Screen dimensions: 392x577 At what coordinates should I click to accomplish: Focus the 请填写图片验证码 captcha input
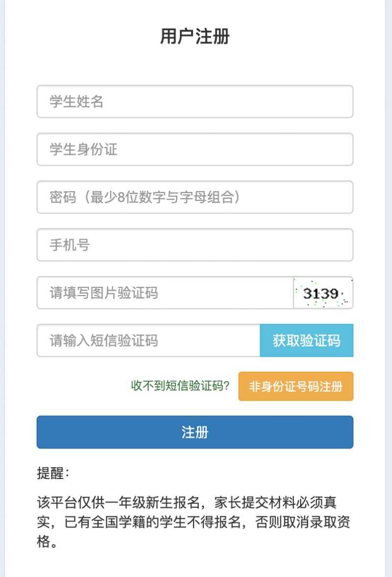[x=165, y=293]
